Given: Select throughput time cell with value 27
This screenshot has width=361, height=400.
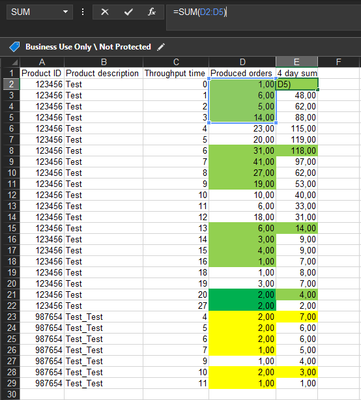Looking at the screenshot, I should (176, 306).
